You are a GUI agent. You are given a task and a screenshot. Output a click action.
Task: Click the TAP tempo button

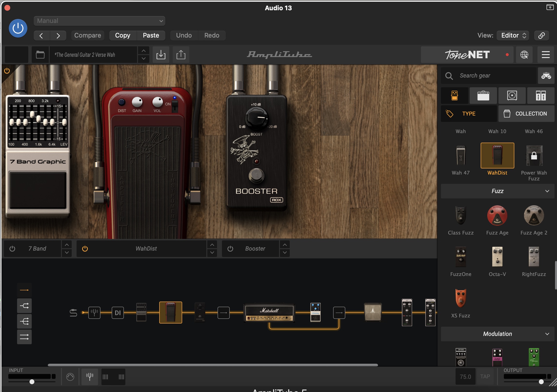(x=485, y=377)
